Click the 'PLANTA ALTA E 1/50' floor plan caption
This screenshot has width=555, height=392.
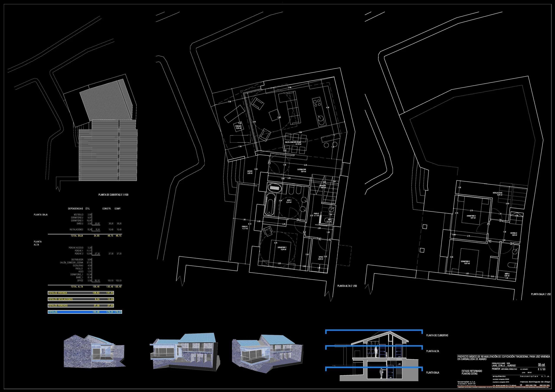tap(347, 286)
